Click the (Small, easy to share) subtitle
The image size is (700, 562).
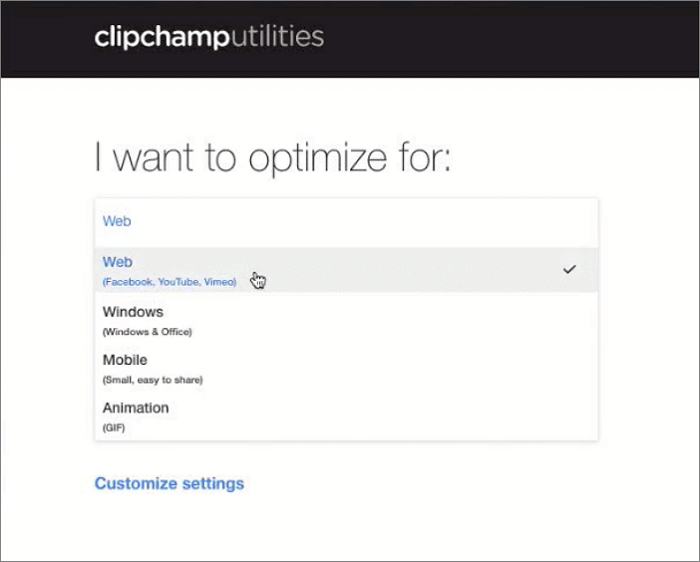[153, 379]
